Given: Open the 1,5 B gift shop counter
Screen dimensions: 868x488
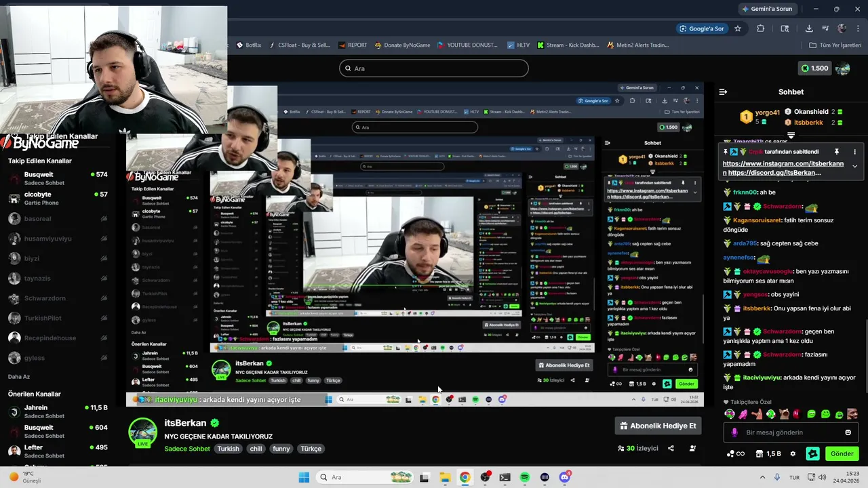Looking at the screenshot, I should [x=769, y=453].
